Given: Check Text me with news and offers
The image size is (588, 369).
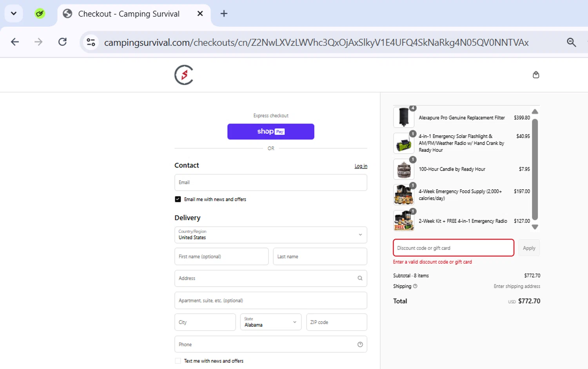Looking at the screenshot, I should click(x=178, y=361).
